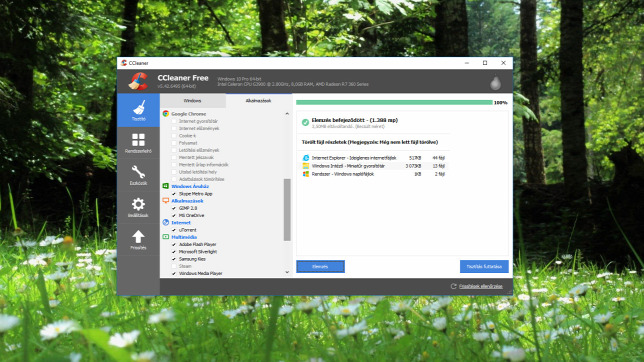This screenshot has width=644, height=362.
Task: Enable Chrome Internet gyorsítótár checkbox
Action: point(174,121)
